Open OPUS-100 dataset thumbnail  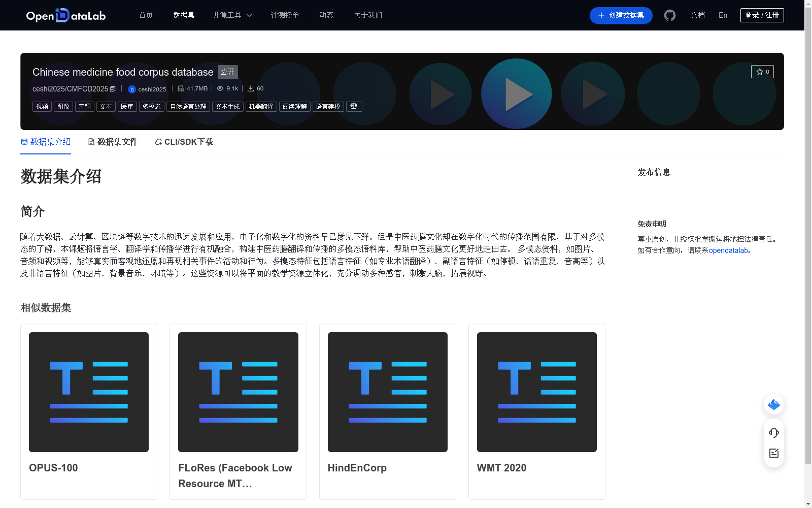click(89, 392)
